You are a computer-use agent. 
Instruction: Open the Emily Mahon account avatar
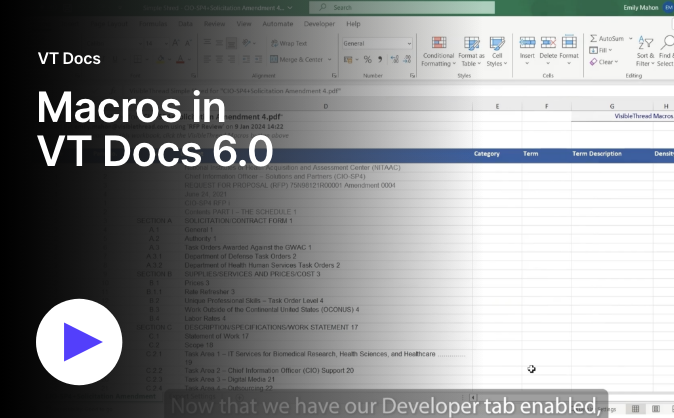click(x=669, y=7)
